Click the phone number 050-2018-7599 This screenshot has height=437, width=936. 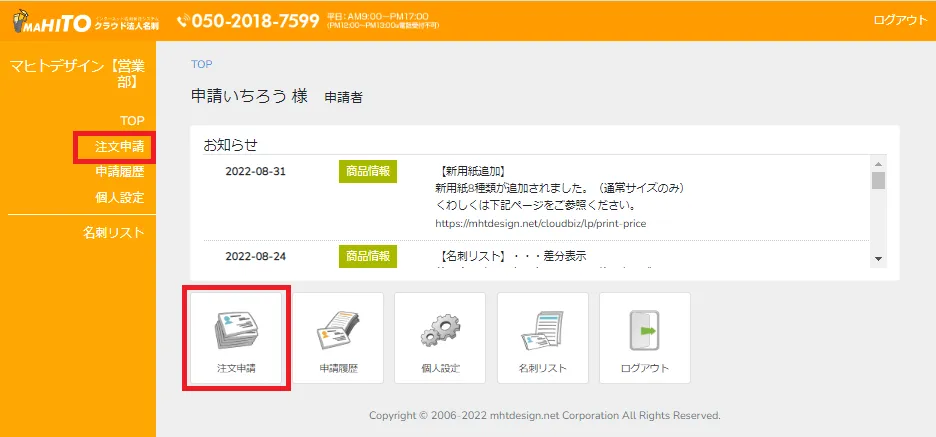pyautogui.click(x=256, y=21)
